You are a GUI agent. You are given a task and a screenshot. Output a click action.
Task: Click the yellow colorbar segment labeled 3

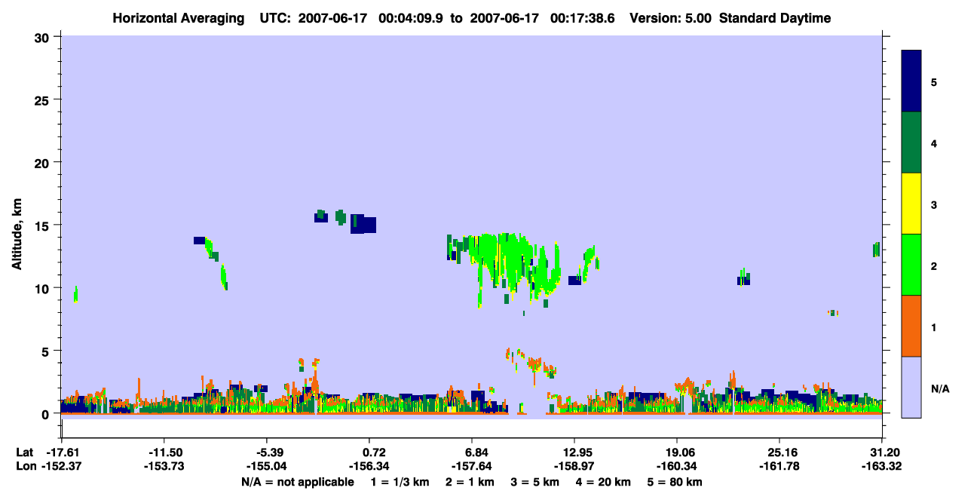pos(911,204)
